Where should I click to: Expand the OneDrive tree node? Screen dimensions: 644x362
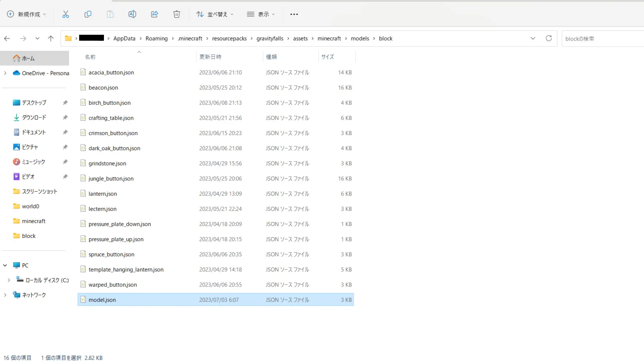pos(5,73)
